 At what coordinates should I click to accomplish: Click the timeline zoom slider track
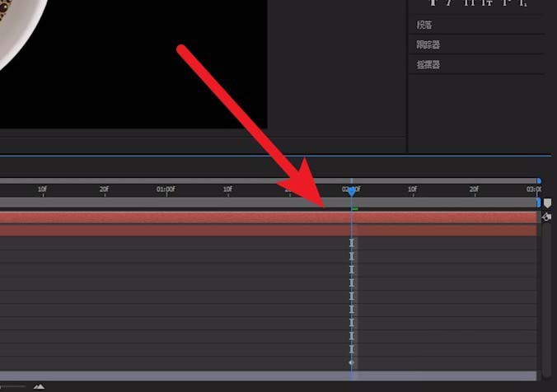point(13,386)
